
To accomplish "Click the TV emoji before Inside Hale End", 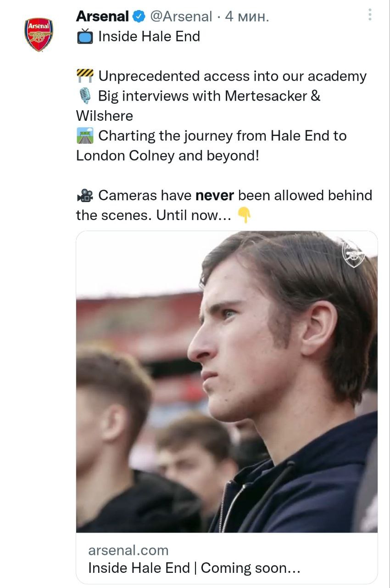I will click(85, 37).
